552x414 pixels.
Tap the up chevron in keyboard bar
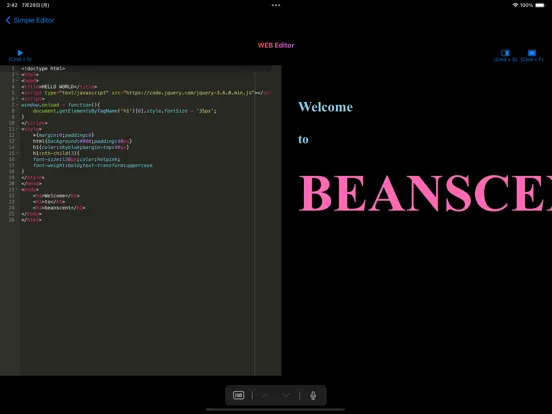pos(265,395)
